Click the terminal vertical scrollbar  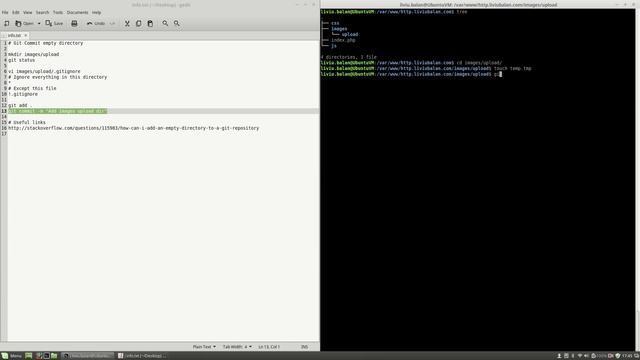[x=638, y=180]
